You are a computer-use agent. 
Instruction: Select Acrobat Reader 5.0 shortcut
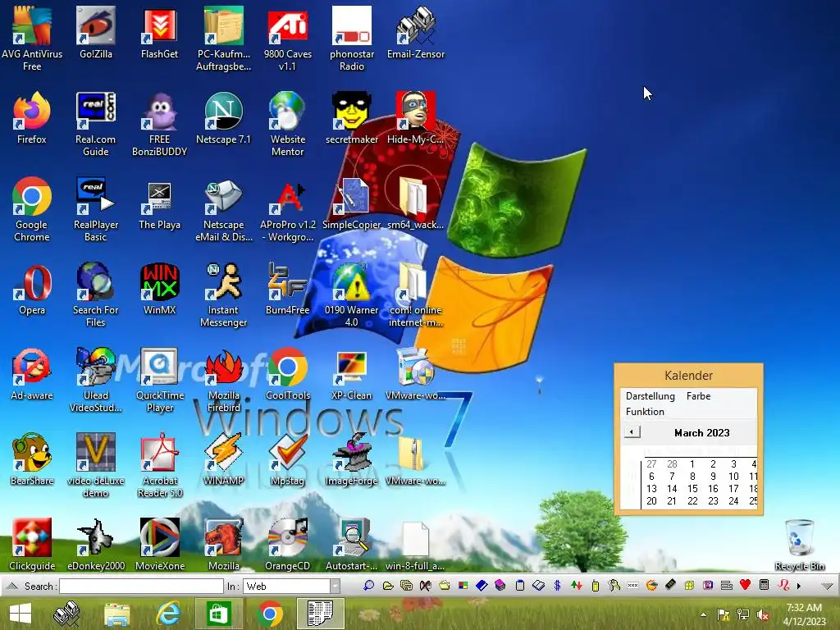[x=160, y=466]
